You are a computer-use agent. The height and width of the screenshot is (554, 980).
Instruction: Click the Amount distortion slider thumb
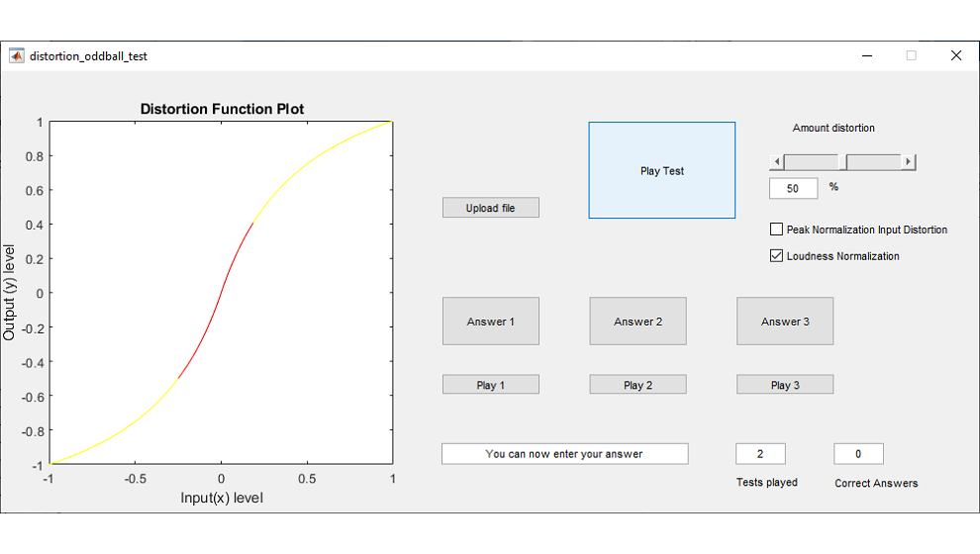click(x=842, y=162)
